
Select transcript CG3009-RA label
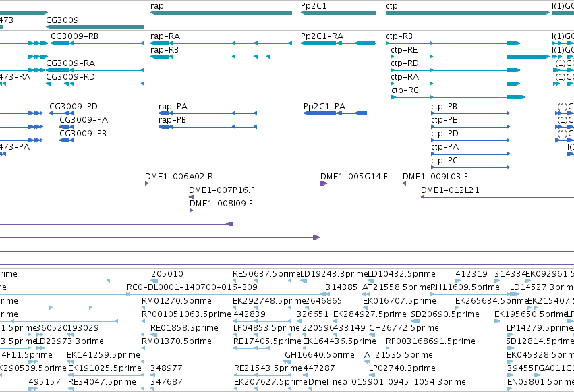(71, 63)
